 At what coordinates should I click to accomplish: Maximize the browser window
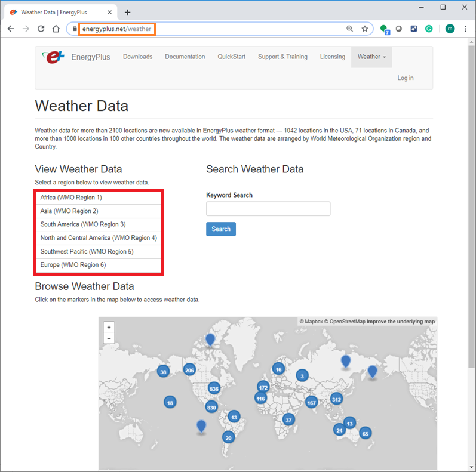pyautogui.click(x=443, y=7)
